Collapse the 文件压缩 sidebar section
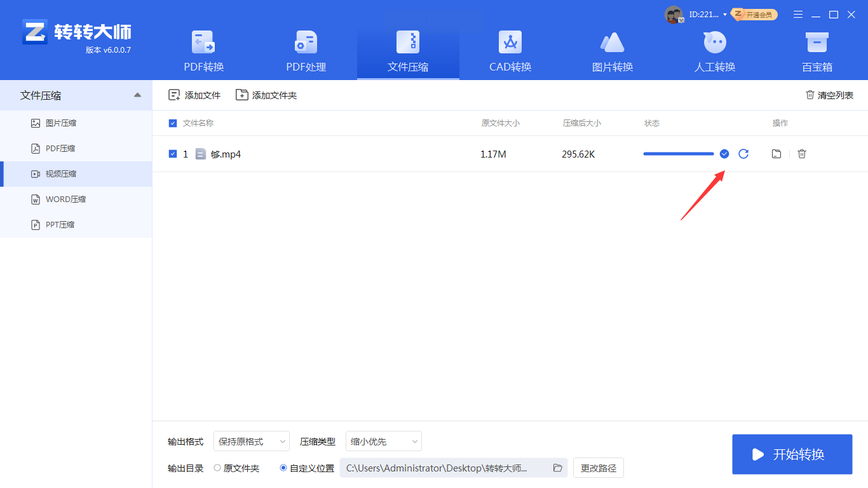 137,95
